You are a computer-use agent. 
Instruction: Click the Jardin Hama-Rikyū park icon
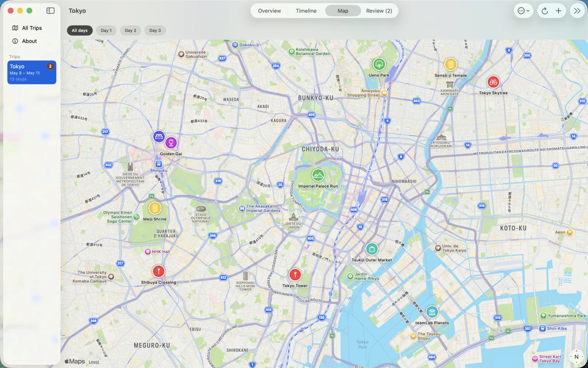tap(350, 276)
